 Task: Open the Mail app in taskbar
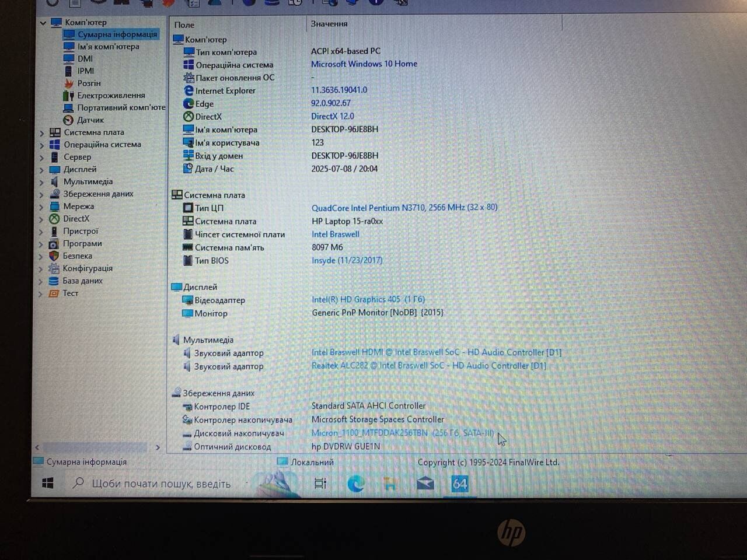(x=425, y=484)
